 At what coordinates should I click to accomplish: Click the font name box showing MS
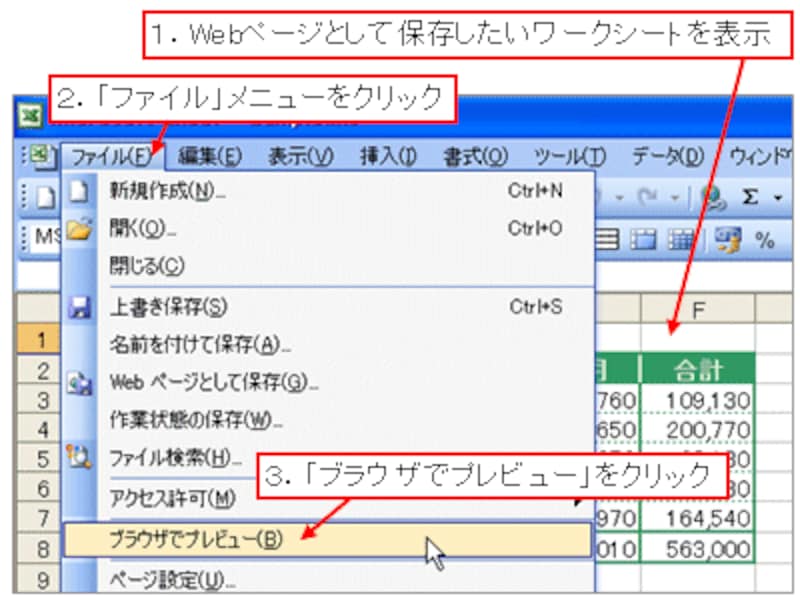[x=46, y=238]
